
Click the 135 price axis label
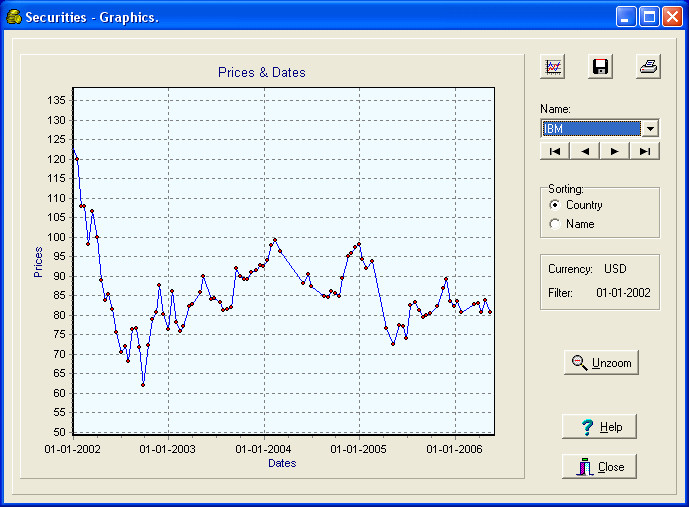click(x=56, y=100)
